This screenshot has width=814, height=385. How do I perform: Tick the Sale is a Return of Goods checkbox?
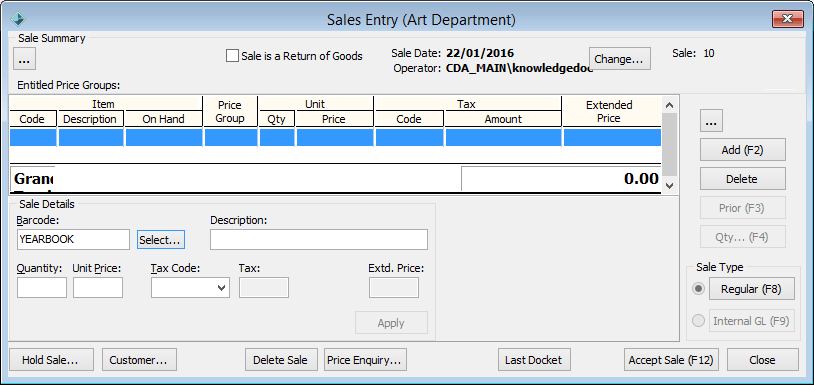tap(232, 56)
